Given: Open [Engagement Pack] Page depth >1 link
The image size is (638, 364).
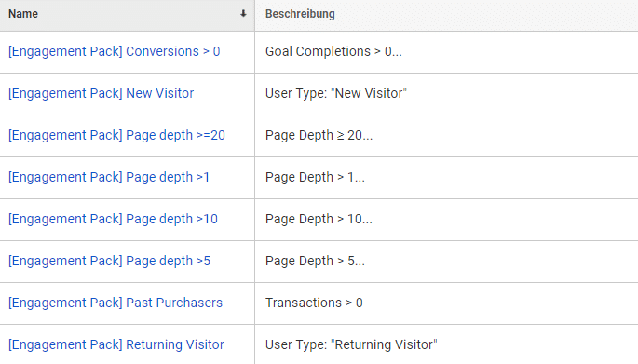Looking at the screenshot, I should click(x=109, y=177).
